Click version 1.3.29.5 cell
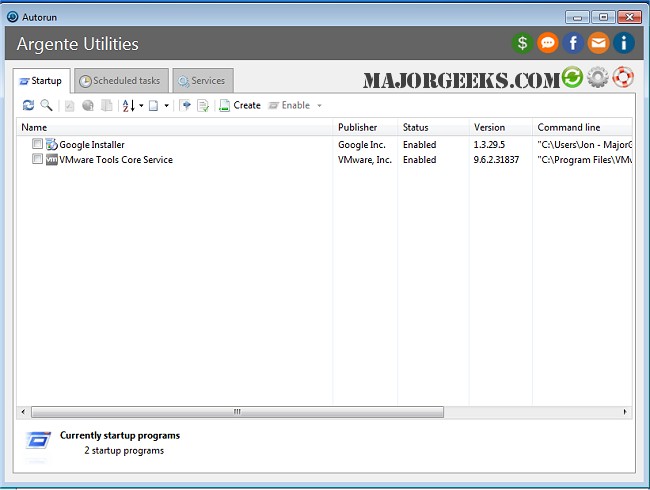650x490 pixels. coord(489,145)
